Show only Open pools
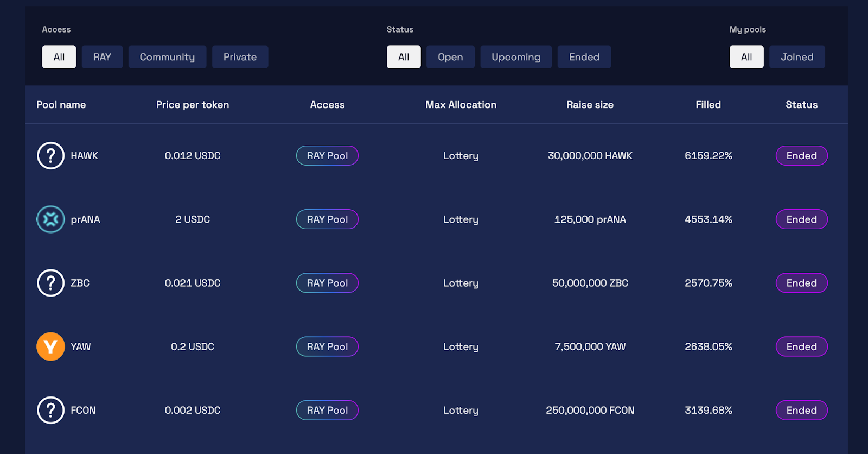Viewport: 868px width, 454px height. coord(450,57)
